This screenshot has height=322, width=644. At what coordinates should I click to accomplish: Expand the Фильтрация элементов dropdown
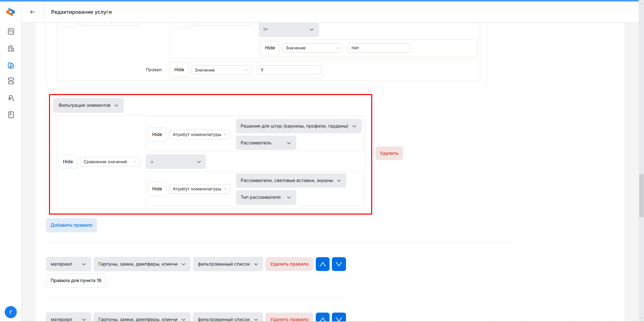tap(88, 105)
